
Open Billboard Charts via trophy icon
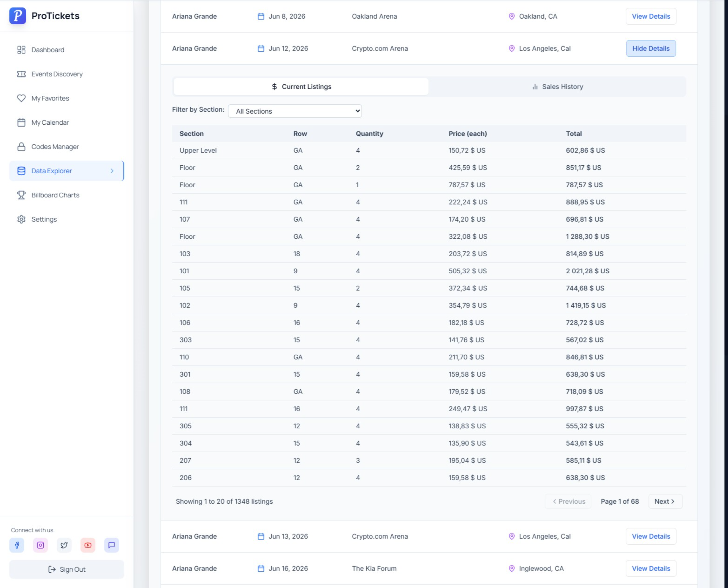[x=21, y=195]
